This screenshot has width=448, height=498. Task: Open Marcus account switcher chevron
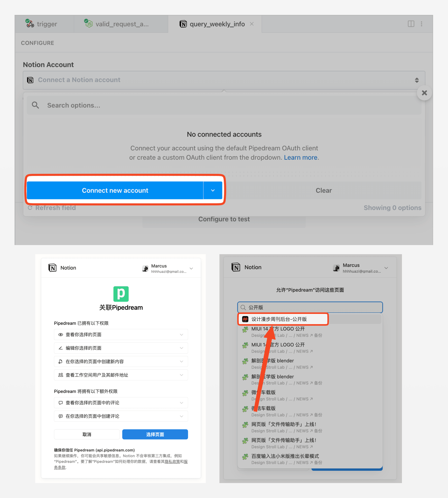click(191, 268)
